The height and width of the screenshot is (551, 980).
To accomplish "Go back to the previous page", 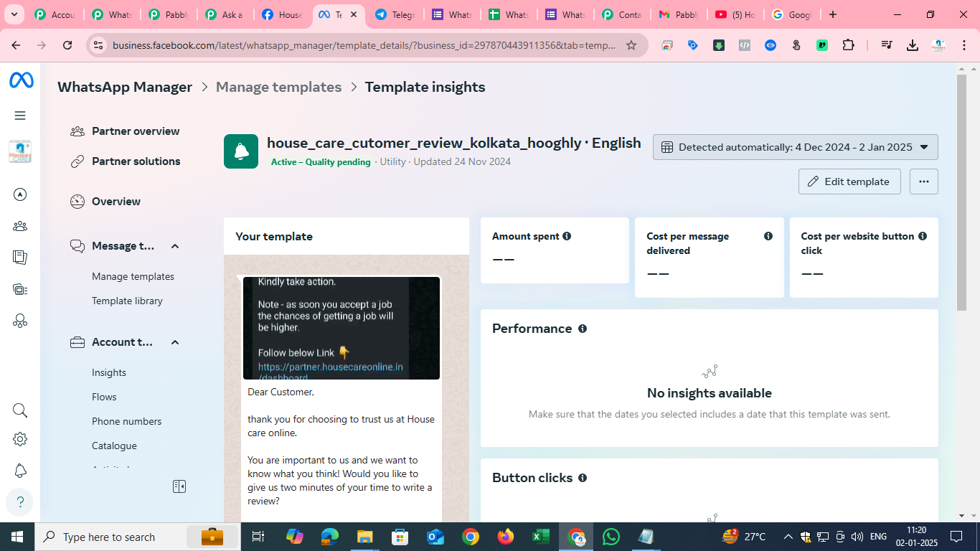I will pyautogui.click(x=16, y=45).
